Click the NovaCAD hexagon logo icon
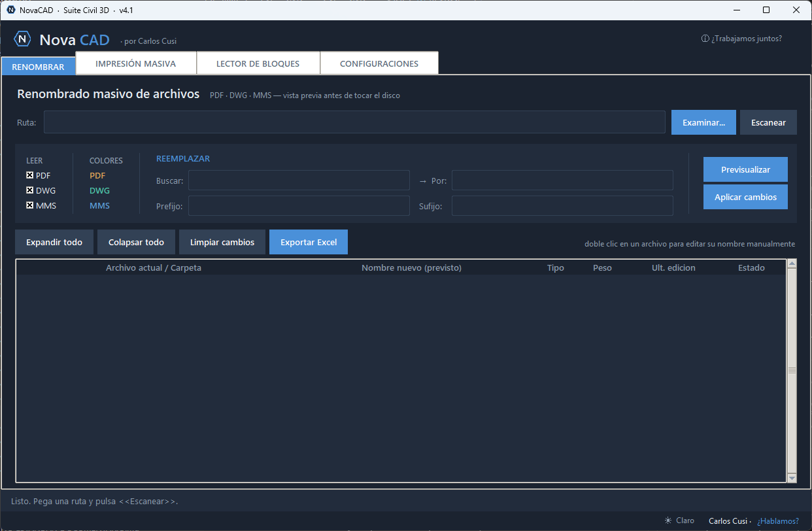 23,39
